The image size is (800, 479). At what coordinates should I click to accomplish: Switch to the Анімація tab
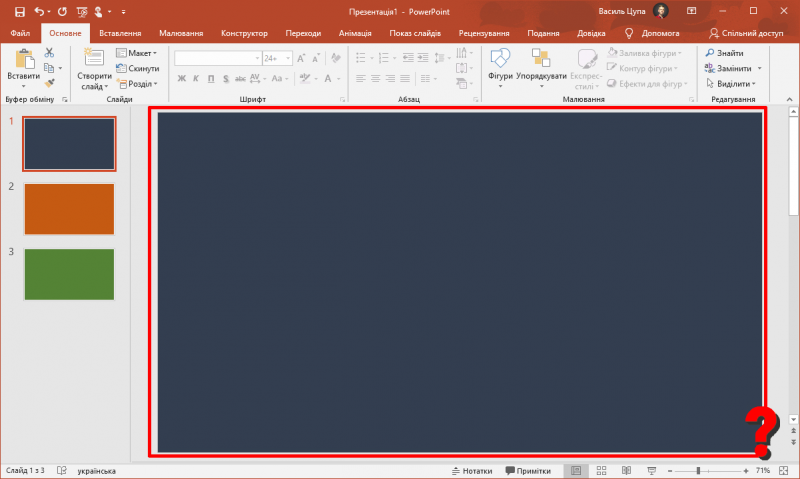[355, 33]
